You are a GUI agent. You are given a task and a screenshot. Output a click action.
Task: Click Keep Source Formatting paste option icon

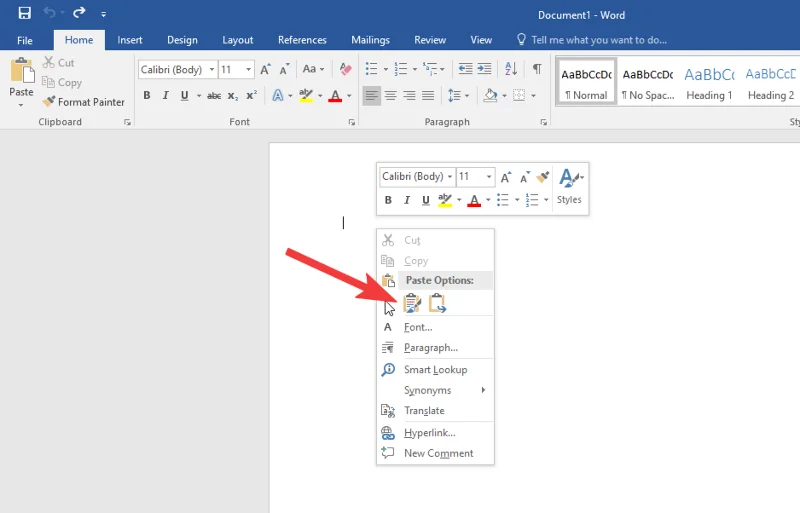(x=412, y=303)
